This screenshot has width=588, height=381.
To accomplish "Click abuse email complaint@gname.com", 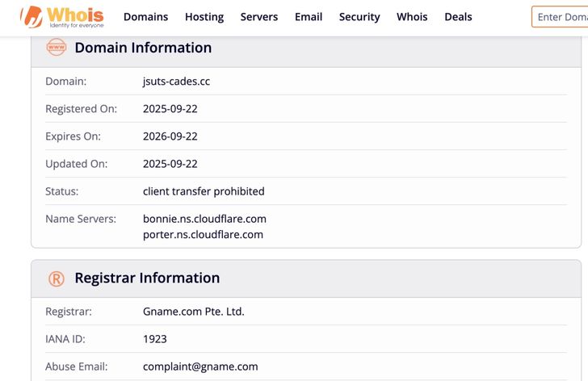I will tap(200, 366).
